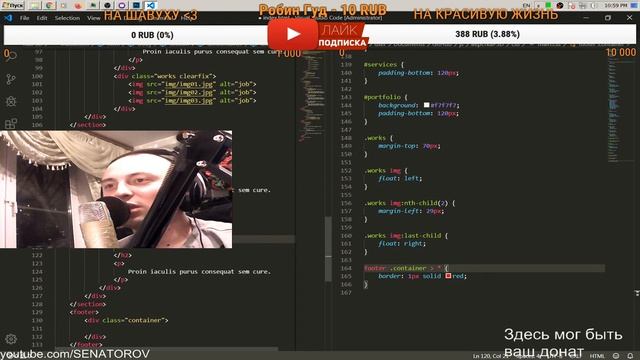Click the 10:59 PM clock
Viewport: 640px width, 360px height.
(x=616, y=5)
